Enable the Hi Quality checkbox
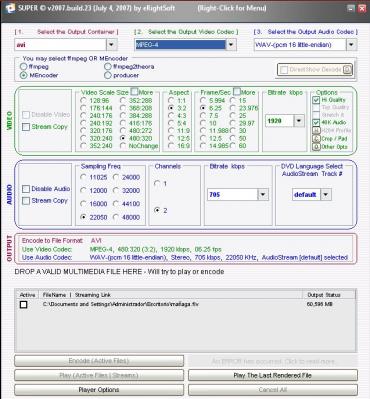Screen dimensions: 370x399 click(316, 100)
